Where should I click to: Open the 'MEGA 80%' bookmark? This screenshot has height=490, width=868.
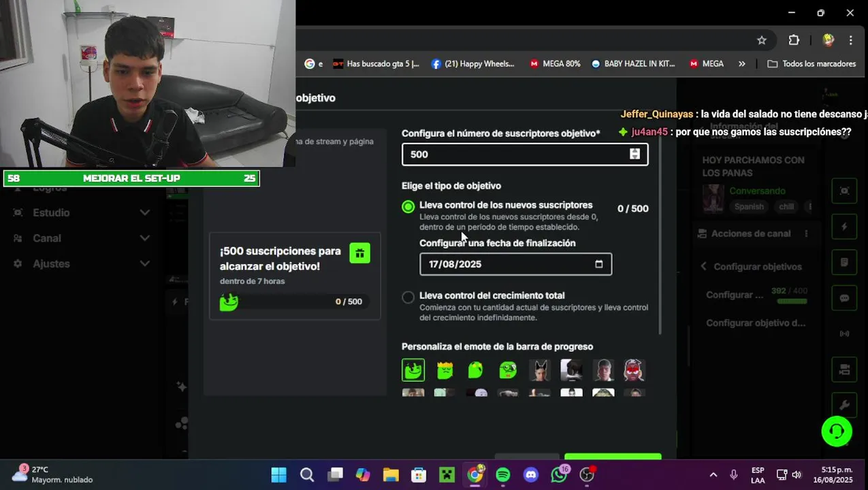point(555,64)
